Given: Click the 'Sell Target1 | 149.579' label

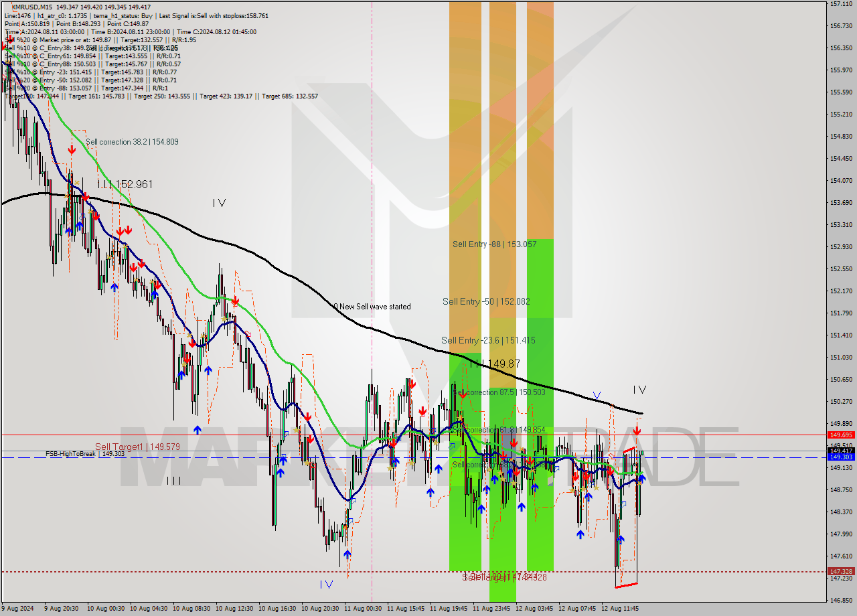Looking at the screenshot, I should [x=137, y=447].
